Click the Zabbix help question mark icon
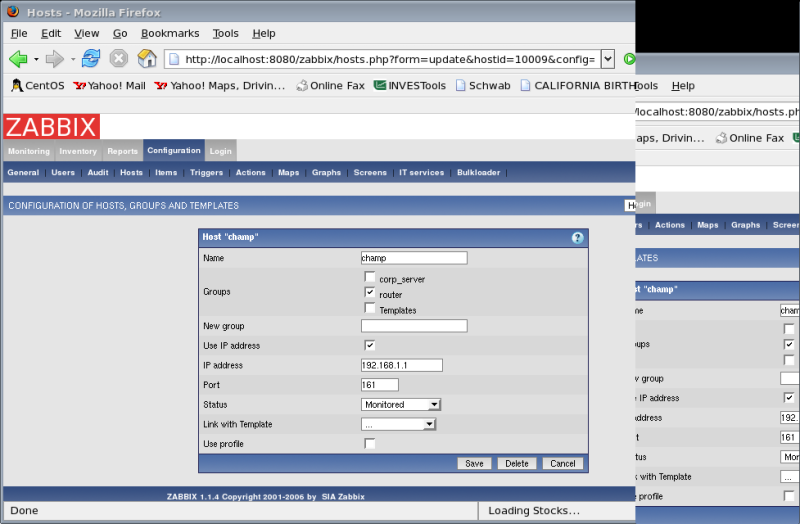This screenshot has width=800, height=524. coord(577,238)
